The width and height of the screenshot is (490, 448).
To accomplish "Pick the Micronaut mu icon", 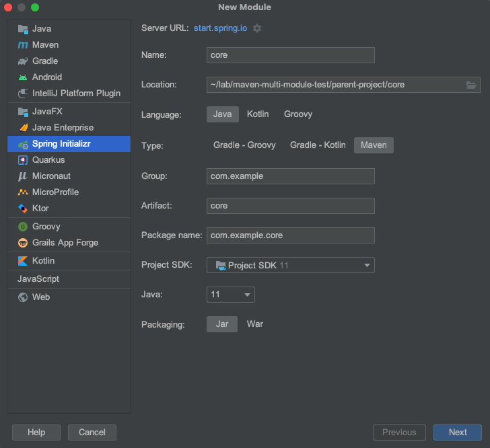I will click(x=22, y=176).
